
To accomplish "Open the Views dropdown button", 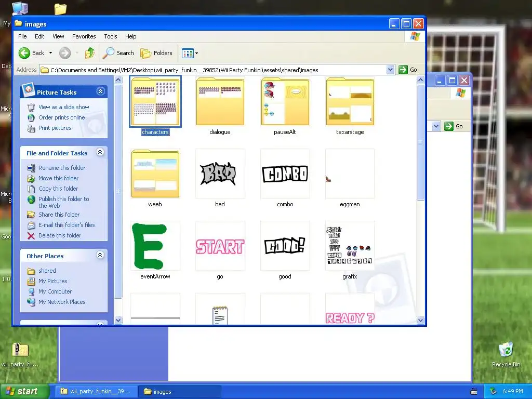I will pyautogui.click(x=190, y=53).
